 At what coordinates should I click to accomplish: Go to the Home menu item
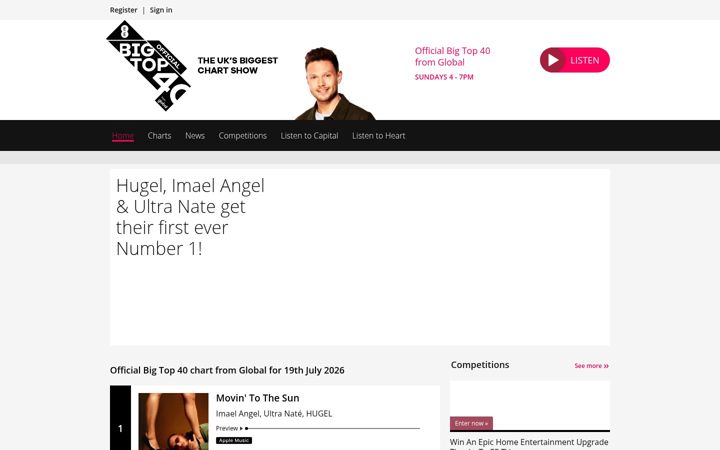tap(123, 135)
